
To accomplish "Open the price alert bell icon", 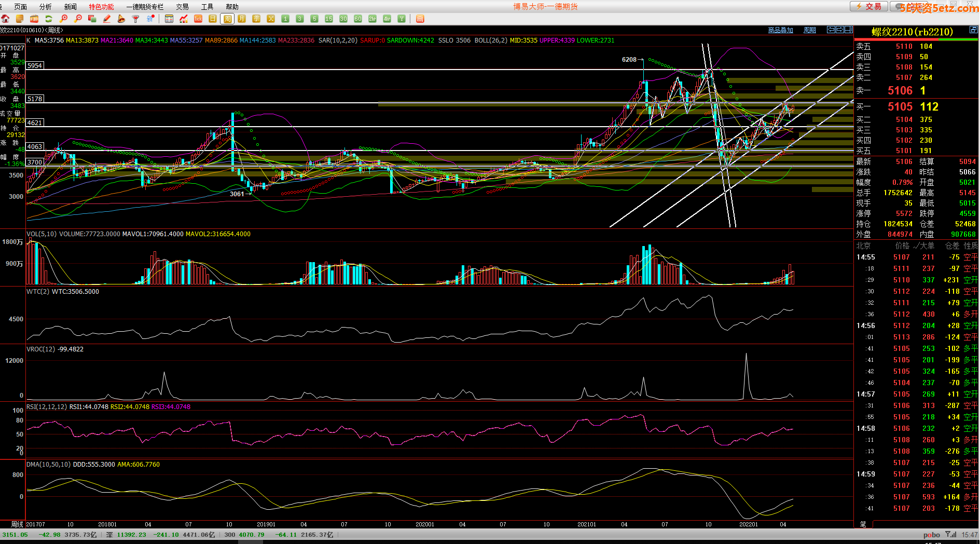I will (121, 19).
